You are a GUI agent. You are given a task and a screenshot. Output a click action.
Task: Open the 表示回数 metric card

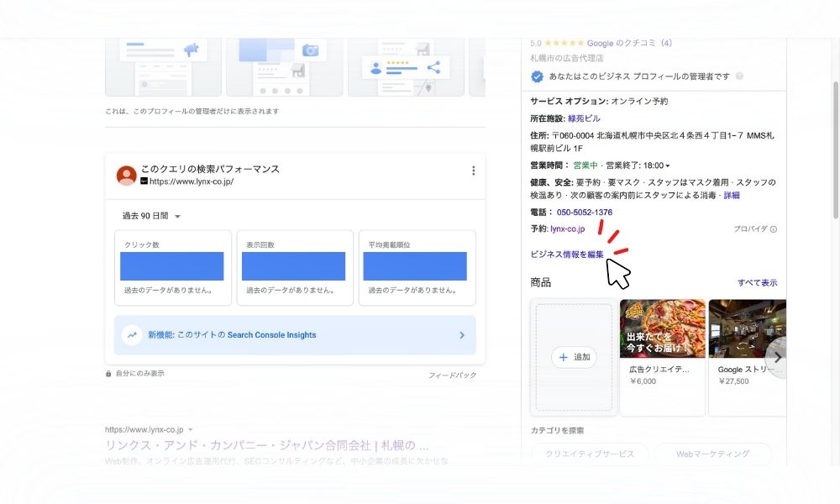click(x=295, y=268)
